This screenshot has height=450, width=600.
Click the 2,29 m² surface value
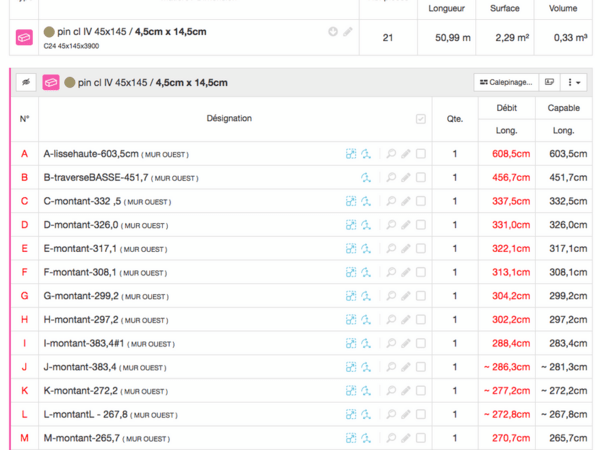(x=512, y=38)
